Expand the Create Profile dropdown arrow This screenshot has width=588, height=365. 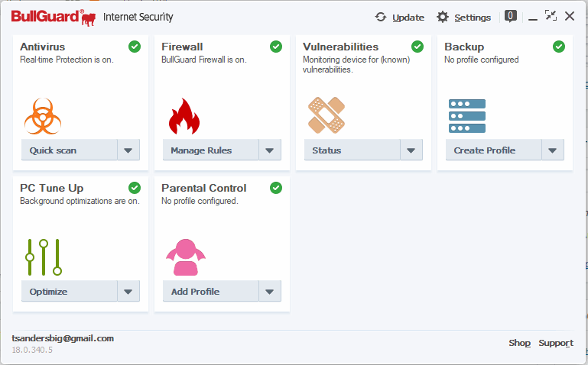tap(552, 150)
